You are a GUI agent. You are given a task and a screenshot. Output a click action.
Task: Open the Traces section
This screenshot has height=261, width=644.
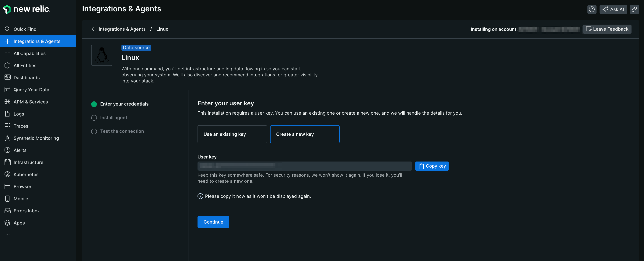(x=21, y=126)
